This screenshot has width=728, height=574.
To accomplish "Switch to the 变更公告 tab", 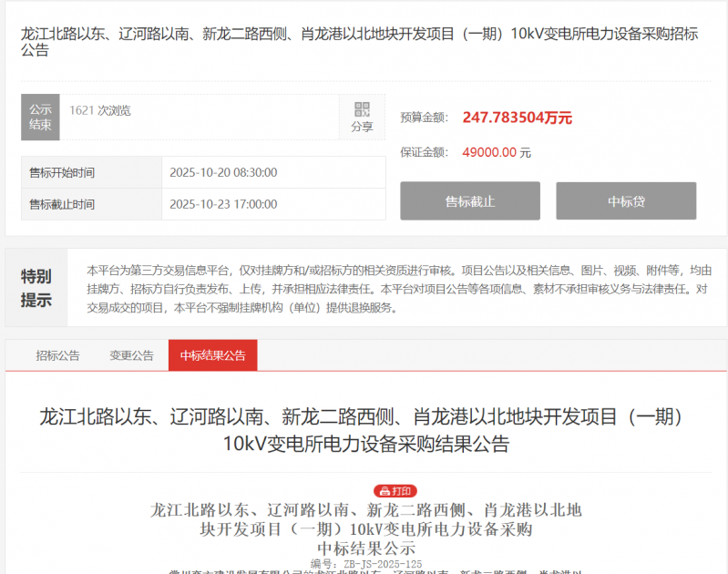I will click(131, 355).
